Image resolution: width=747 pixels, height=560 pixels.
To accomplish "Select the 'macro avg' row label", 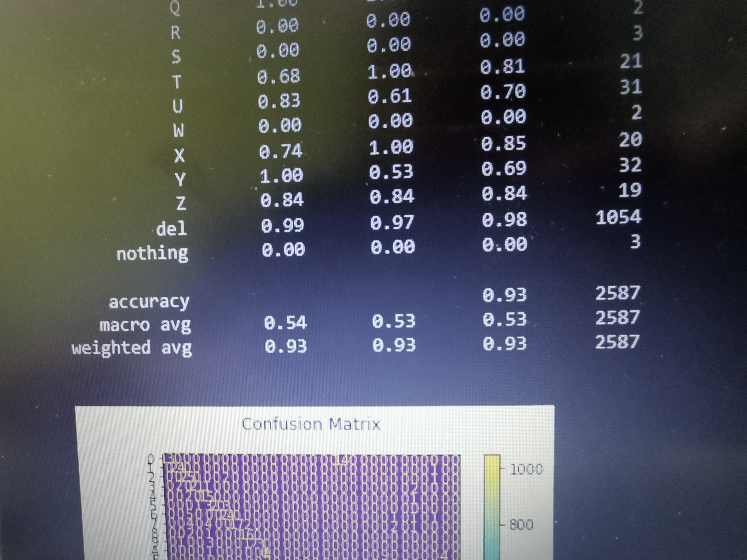I will [145, 325].
